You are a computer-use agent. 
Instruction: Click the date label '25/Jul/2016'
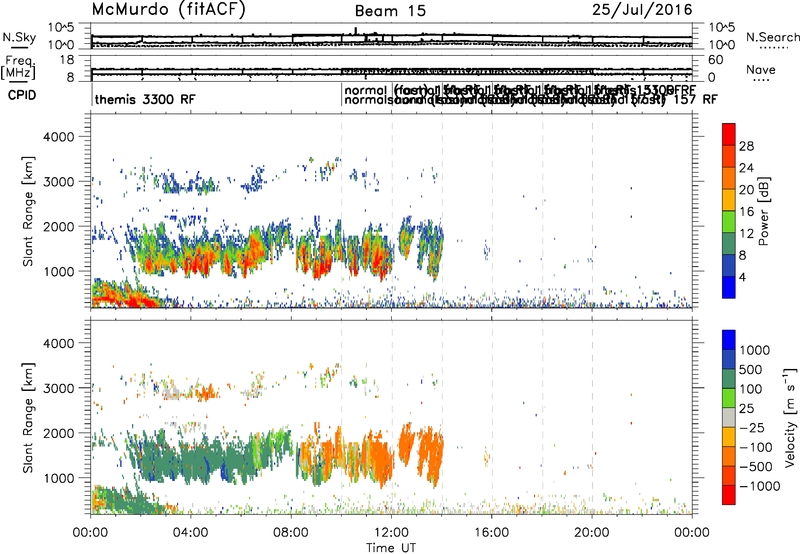click(642, 10)
